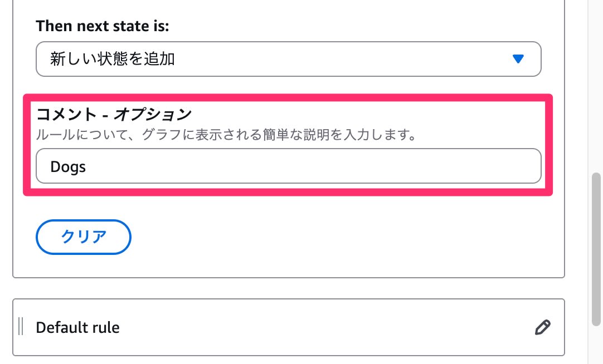The image size is (603, 364).
Task: Click the word Dogs in the comment box
Action: pyautogui.click(x=68, y=166)
